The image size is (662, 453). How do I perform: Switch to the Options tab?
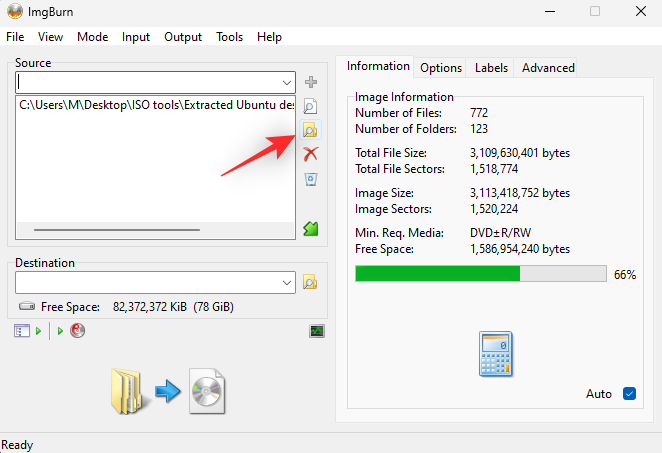441,68
